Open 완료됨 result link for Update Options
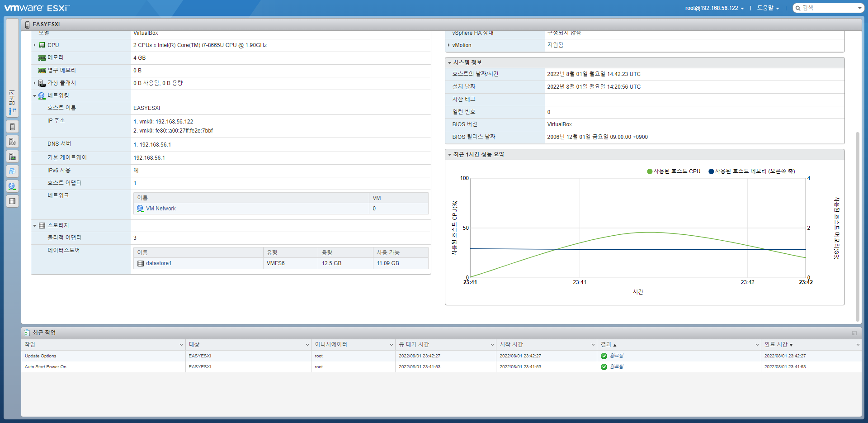The width and height of the screenshot is (868, 423). (x=616, y=356)
